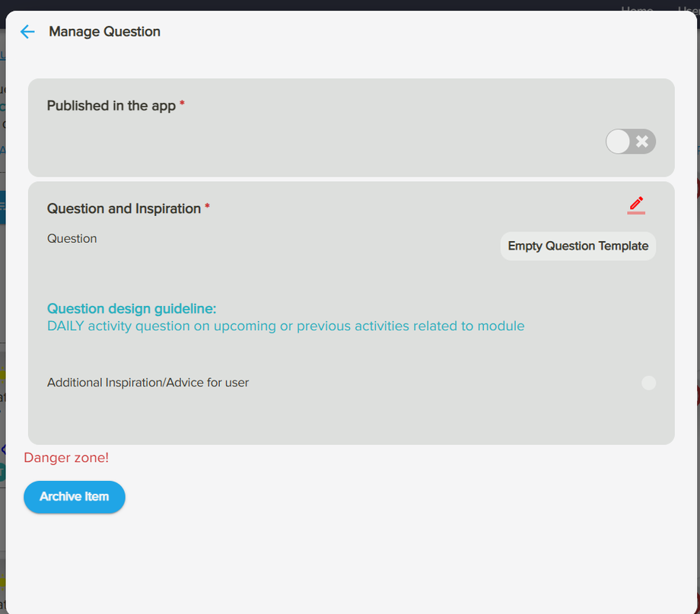This screenshot has width=700, height=614.
Task: Select the Empty Question Template chip
Action: 577,246
